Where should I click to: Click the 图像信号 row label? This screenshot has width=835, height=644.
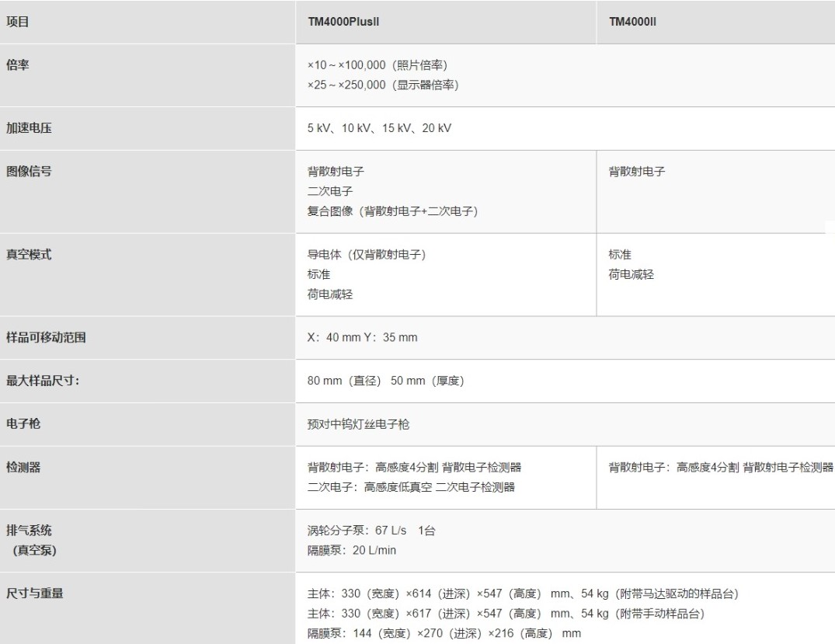[29, 171]
